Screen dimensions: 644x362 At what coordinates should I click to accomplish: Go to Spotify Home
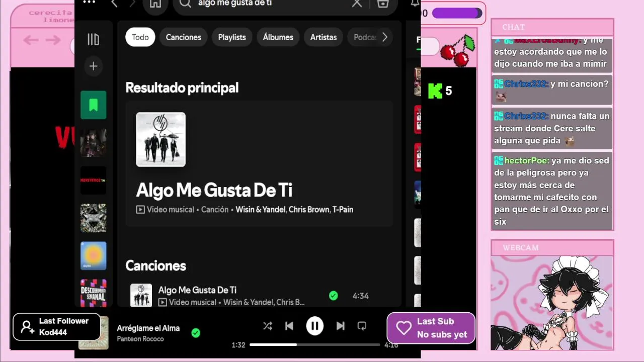point(155,4)
